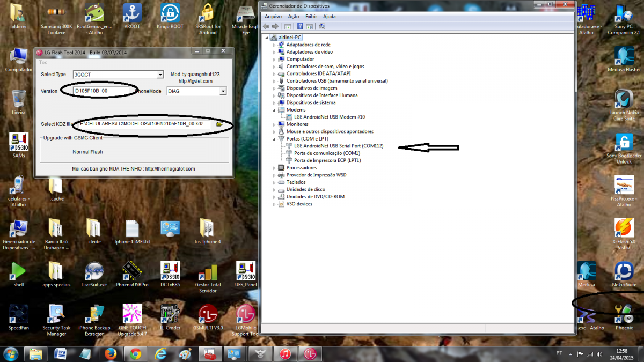Image resolution: width=644 pixels, height=362 pixels.
Task: Expand Dispositivos de Interface Humana node
Action: [274, 95]
